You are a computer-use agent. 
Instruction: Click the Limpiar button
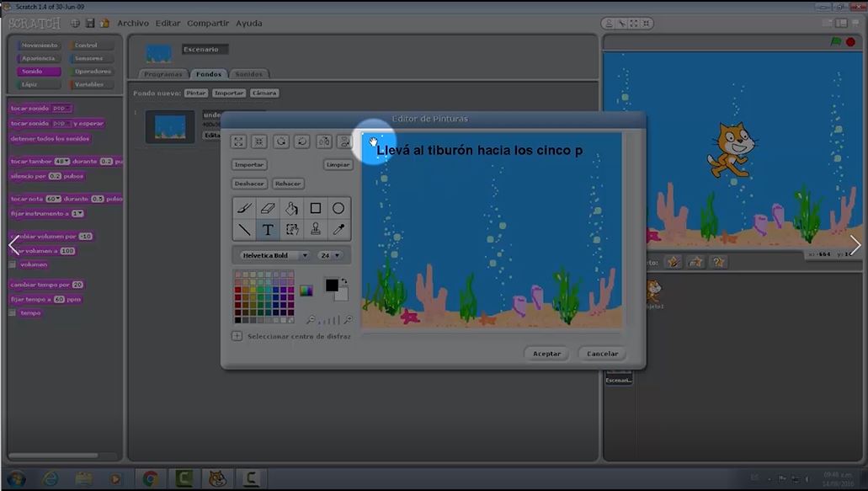coord(338,164)
